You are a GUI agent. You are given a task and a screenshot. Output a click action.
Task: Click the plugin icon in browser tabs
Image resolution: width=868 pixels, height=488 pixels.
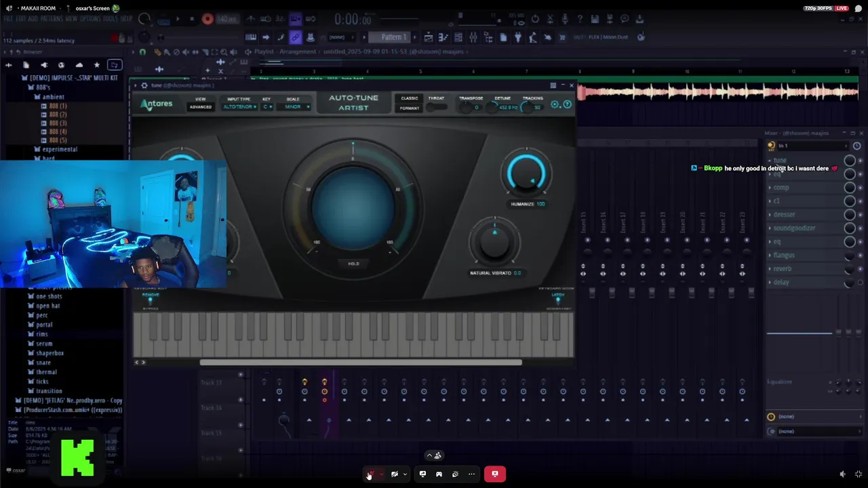pyautogui.click(x=44, y=65)
